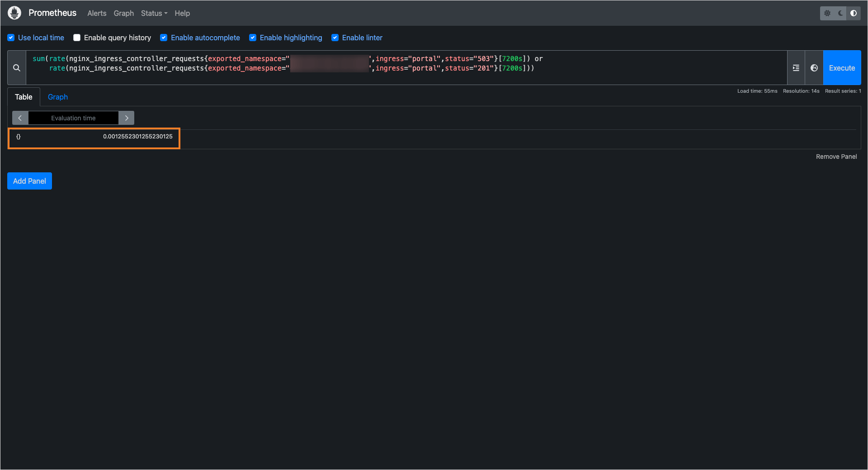Click the Evaluation time input field
This screenshot has height=470, width=868.
tap(73, 118)
